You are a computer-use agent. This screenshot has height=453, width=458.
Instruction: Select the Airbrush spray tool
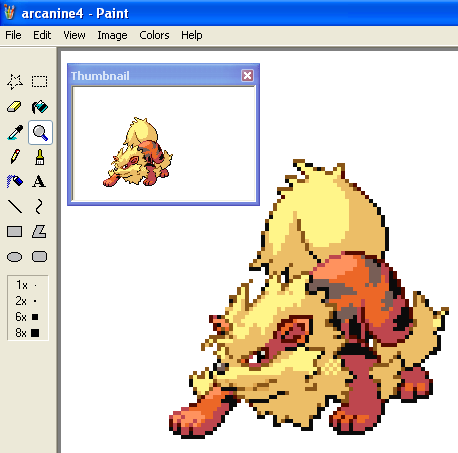click(15, 182)
